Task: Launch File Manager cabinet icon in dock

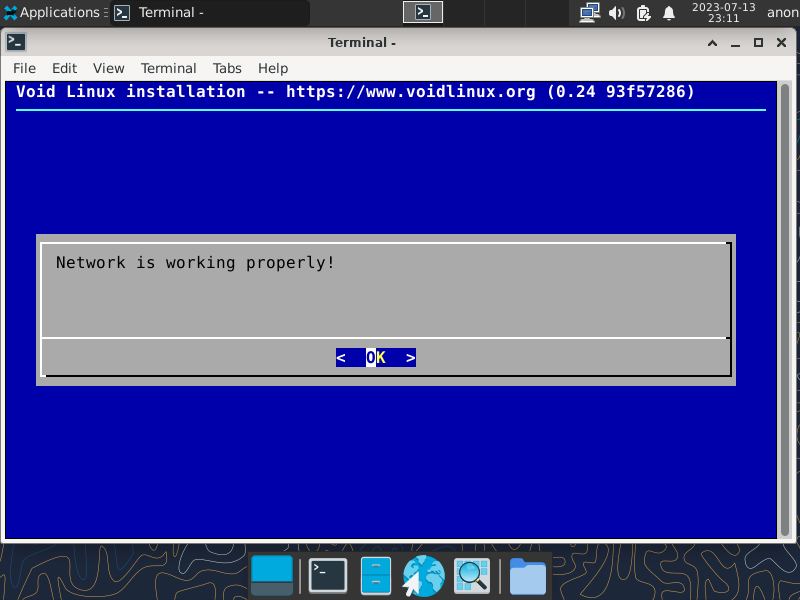Action: [x=376, y=576]
